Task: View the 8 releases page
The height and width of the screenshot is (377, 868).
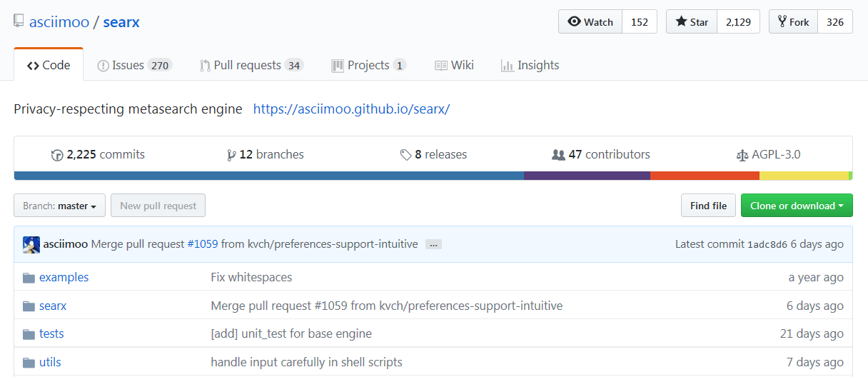Action: [433, 154]
